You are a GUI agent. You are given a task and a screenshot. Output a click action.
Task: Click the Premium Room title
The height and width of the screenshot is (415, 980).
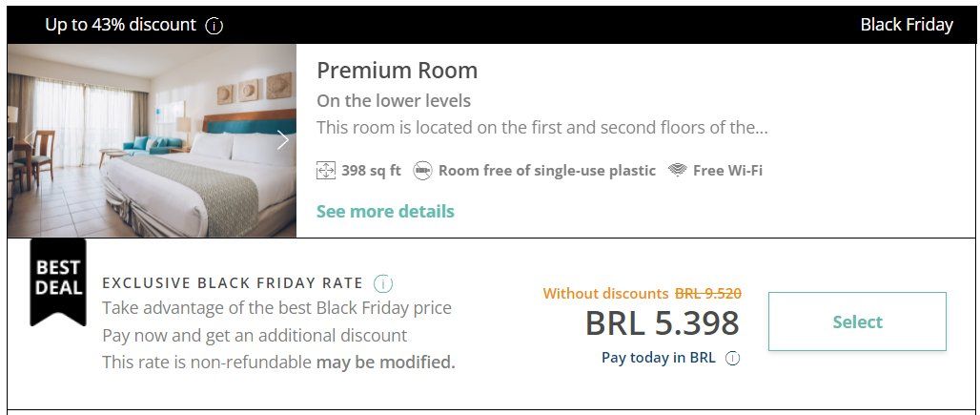click(397, 71)
